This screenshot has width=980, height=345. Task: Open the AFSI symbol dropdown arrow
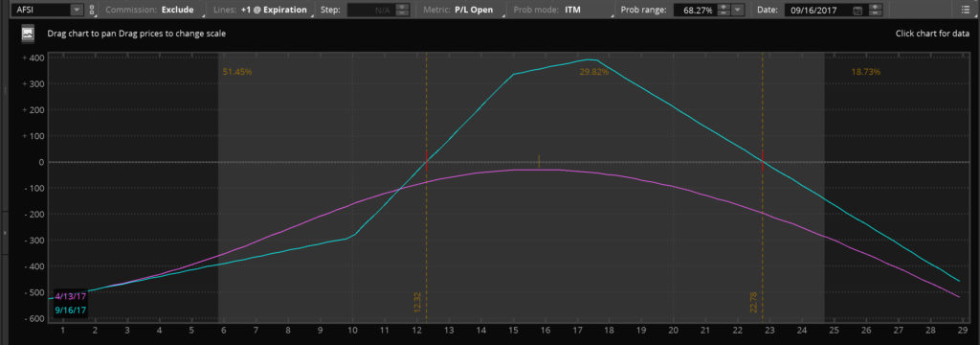tap(77, 10)
